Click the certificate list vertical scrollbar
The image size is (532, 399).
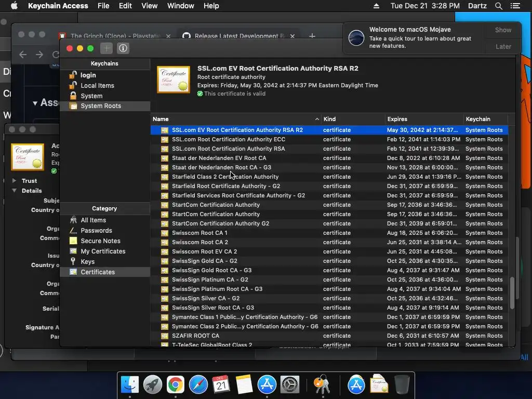[512, 293]
